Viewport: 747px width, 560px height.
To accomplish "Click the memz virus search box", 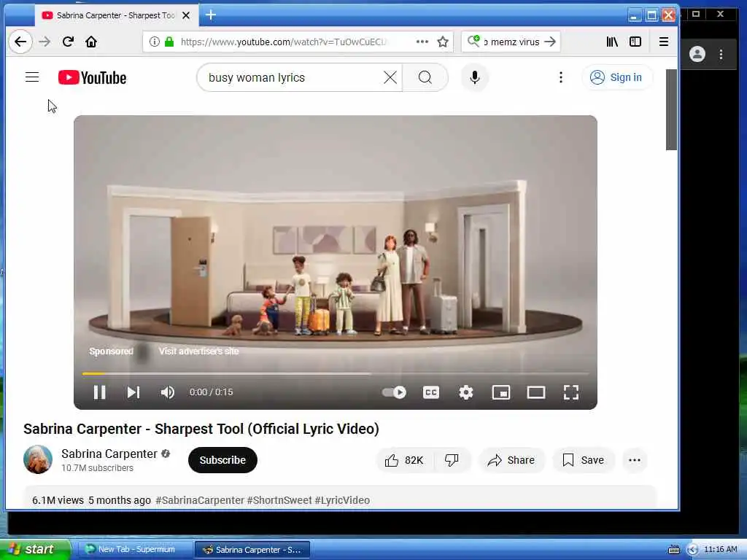I will 513,42.
